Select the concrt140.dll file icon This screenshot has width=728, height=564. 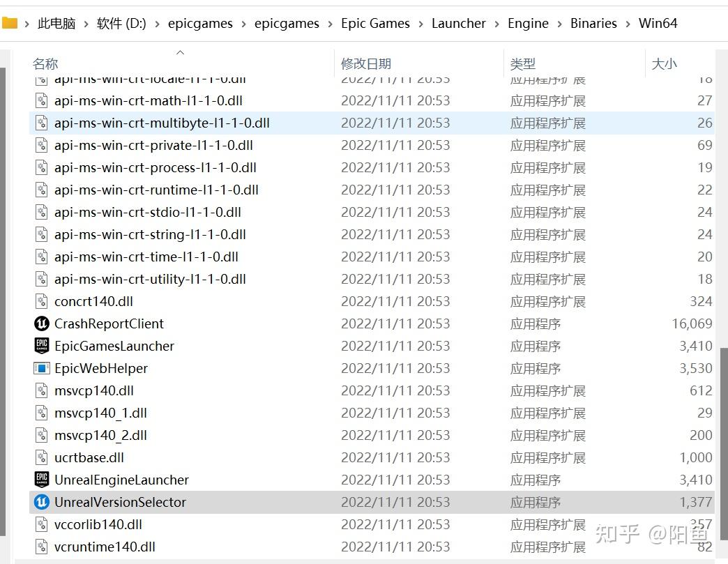coord(41,301)
